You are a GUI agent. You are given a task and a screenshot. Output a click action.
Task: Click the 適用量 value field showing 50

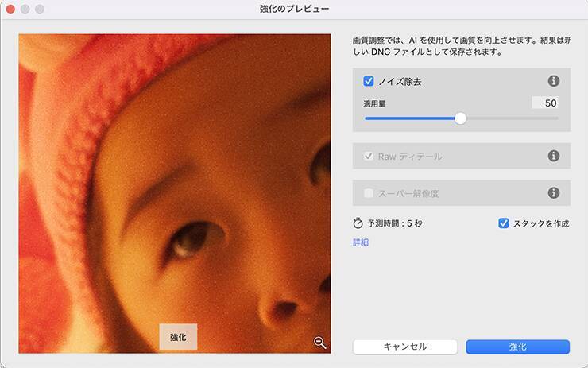(545, 103)
